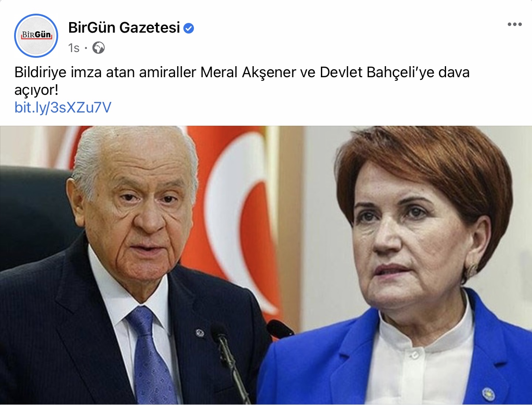Click the lapel pin on blue jacket
The height and width of the screenshot is (405, 532).
pos(488,393)
